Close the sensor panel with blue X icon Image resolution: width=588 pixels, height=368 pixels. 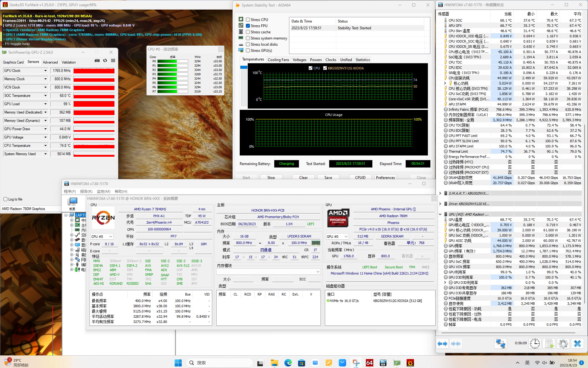click(578, 343)
